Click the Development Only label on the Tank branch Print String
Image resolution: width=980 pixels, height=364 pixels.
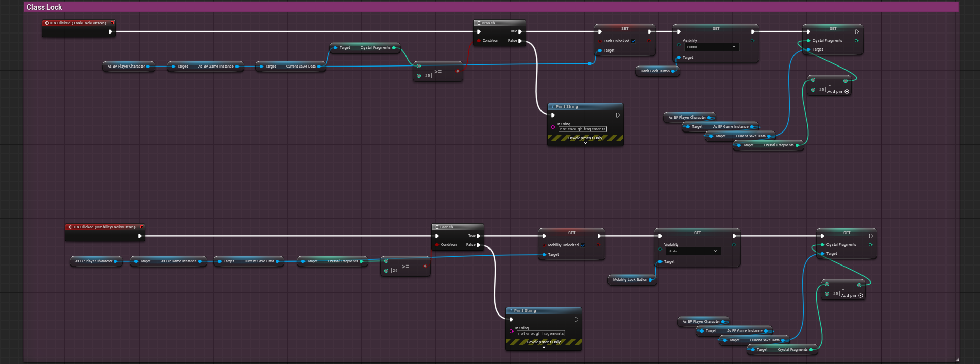pyautogui.click(x=585, y=138)
